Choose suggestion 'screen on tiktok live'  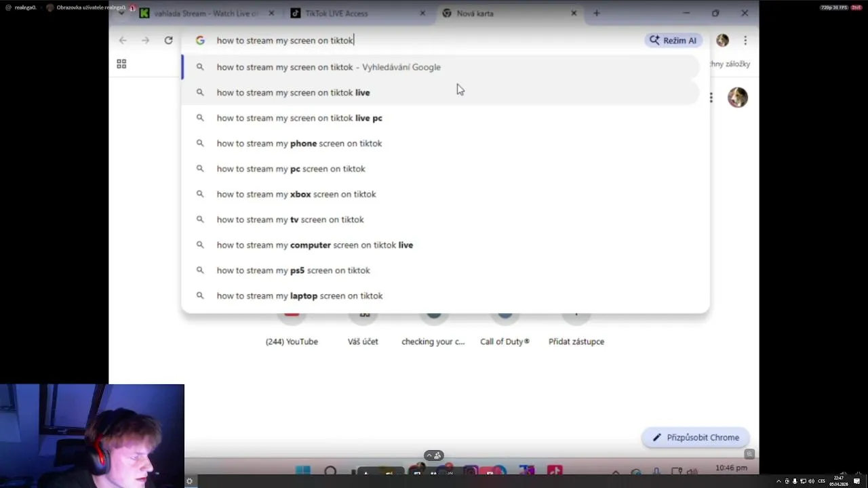point(441,92)
